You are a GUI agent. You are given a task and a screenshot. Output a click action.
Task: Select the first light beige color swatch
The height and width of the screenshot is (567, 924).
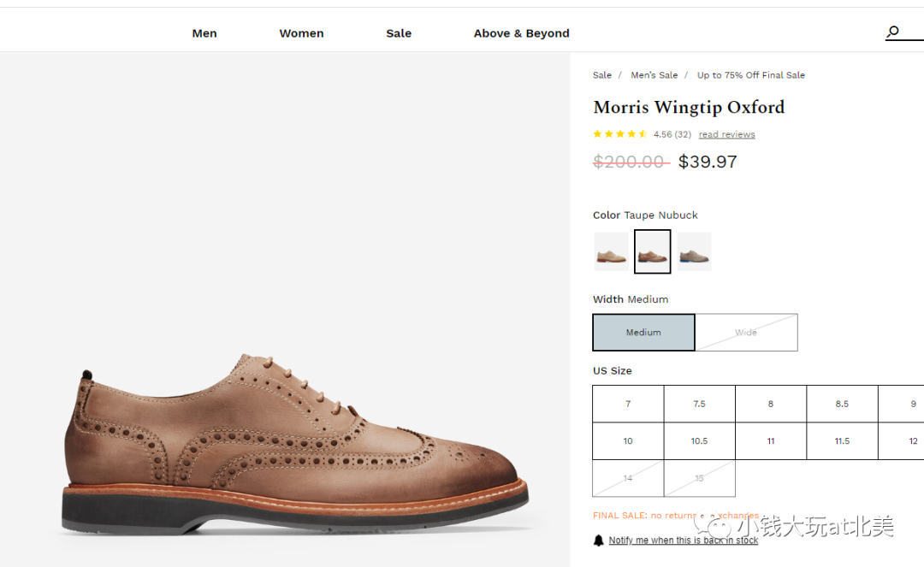[x=611, y=252]
